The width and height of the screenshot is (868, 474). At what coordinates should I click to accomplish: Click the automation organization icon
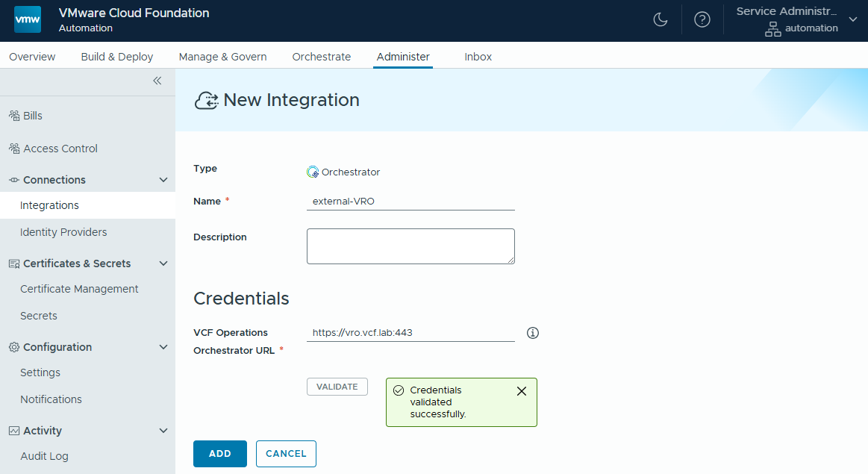772,29
